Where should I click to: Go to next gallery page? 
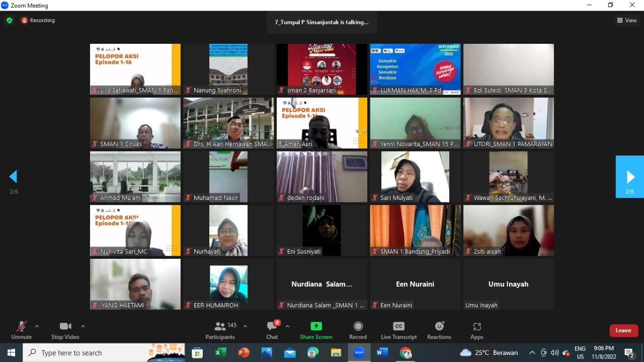pos(630,177)
